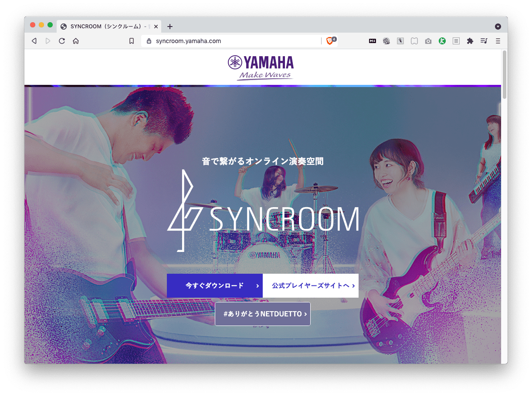Image resolution: width=532 pixels, height=396 pixels.
Task: Take a screenshot with the camera extension
Action: pyautogui.click(x=428, y=40)
